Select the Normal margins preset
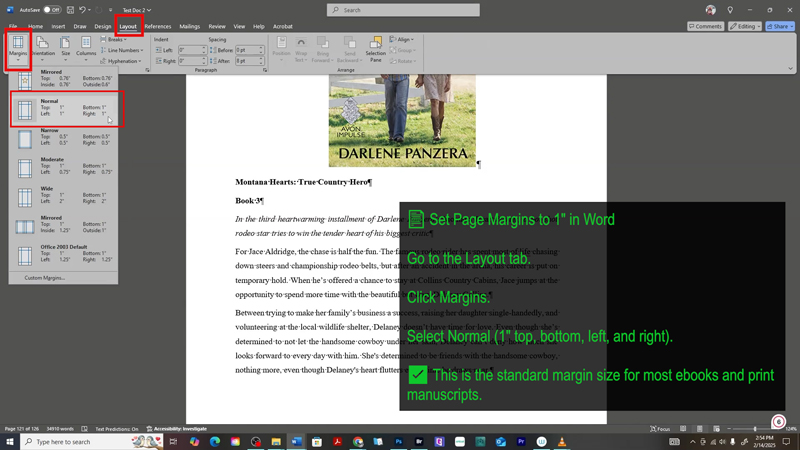The height and width of the screenshot is (450, 800). [64, 109]
